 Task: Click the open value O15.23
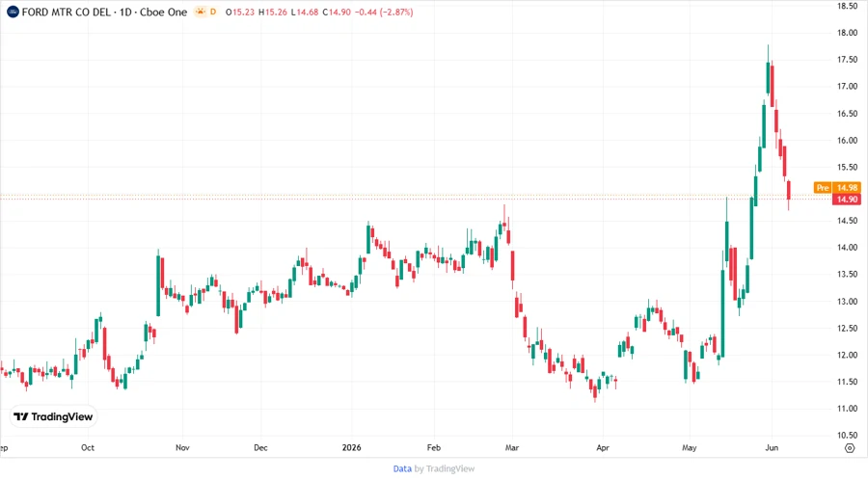pyautogui.click(x=240, y=13)
